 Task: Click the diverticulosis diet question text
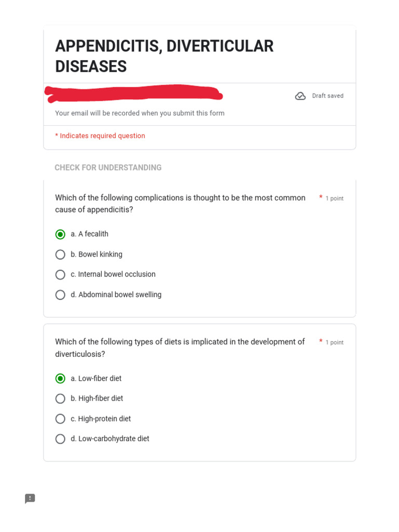[x=180, y=348]
